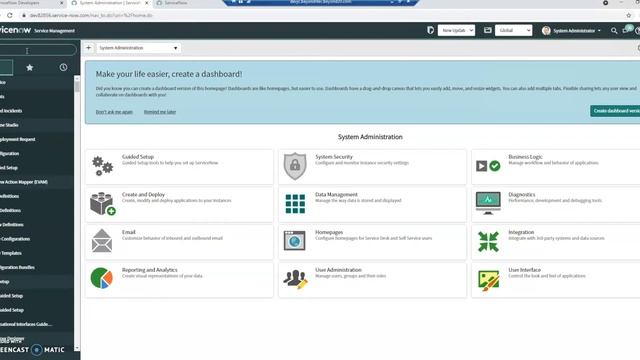This screenshot has height=360, width=640.
Task: Open the Guided Setup gears icon
Action: 102,166
